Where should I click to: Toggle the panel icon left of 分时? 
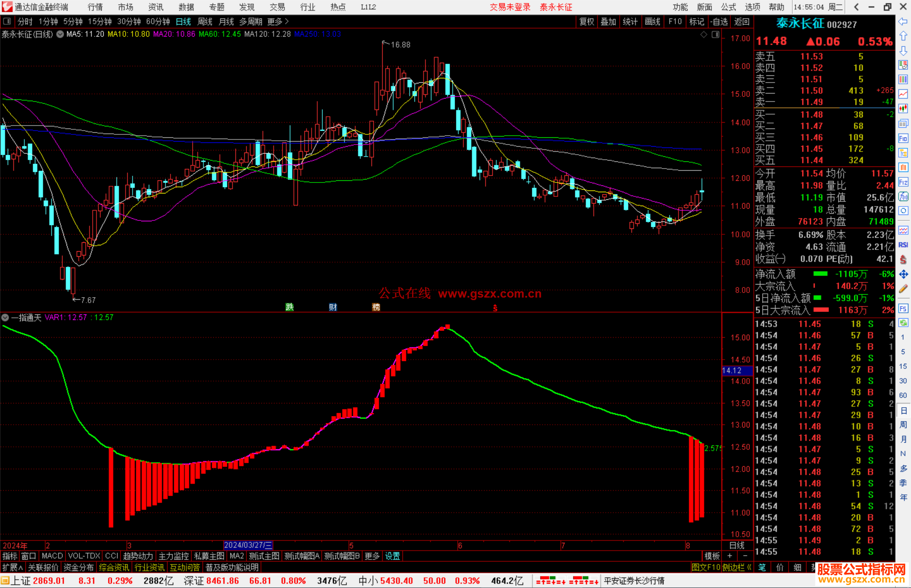point(7,21)
